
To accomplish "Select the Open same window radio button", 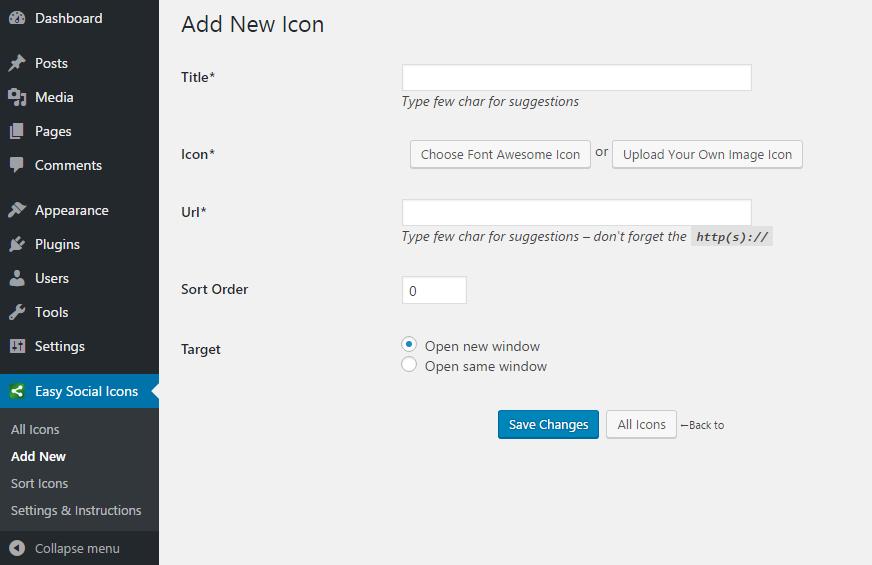I will [x=409, y=365].
